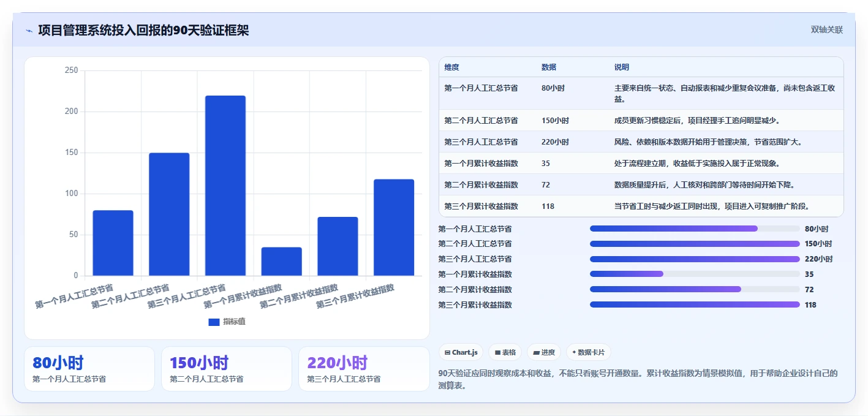Open the purple 220小时 summary card
This screenshot has width=868, height=416.
coord(364,369)
